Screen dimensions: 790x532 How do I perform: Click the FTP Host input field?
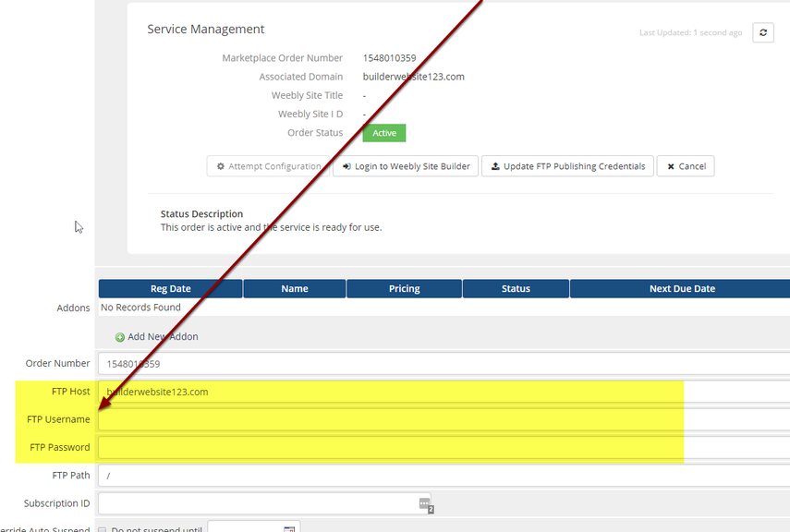[444, 392]
